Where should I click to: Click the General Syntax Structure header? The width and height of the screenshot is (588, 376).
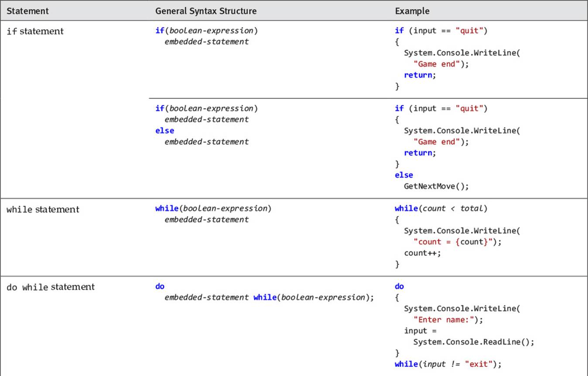click(x=206, y=11)
